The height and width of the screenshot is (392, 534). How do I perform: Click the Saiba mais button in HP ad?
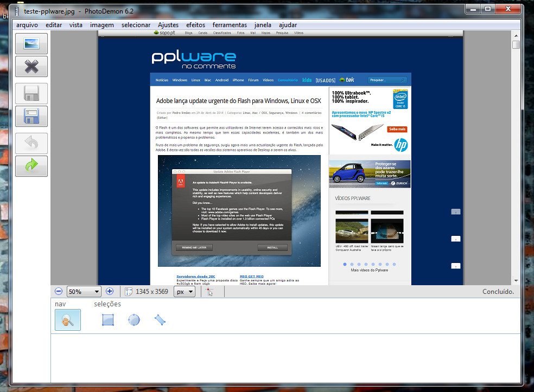pos(397,129)
